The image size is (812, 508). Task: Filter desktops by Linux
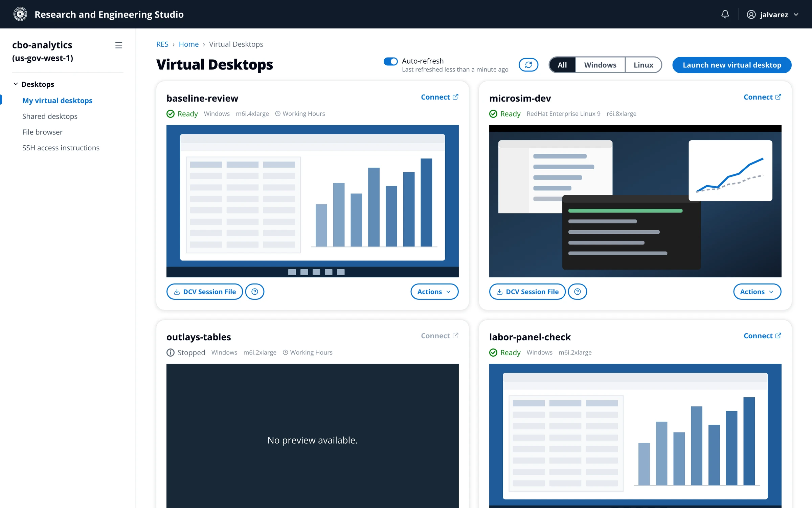pos(643,65)
